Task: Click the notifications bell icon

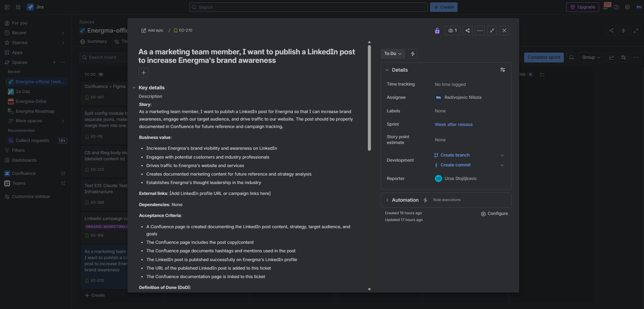Action: pos(606,7)
